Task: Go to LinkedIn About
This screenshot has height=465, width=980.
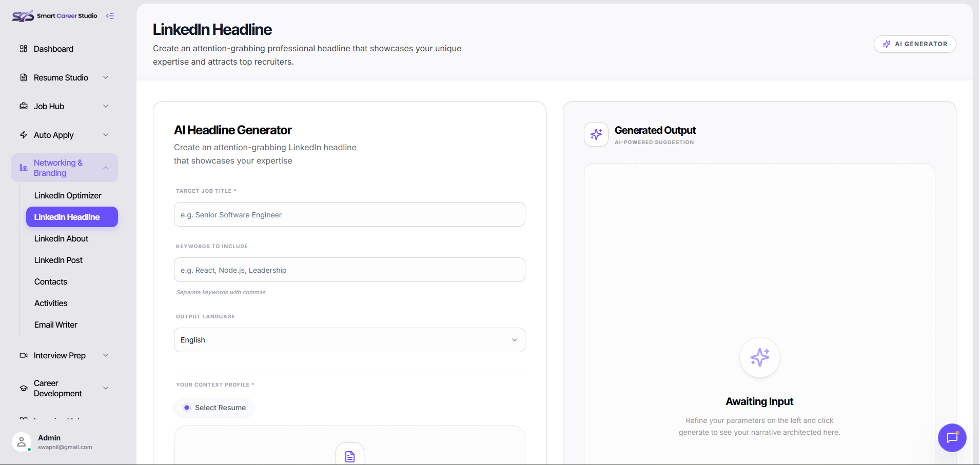Action: 61,238
